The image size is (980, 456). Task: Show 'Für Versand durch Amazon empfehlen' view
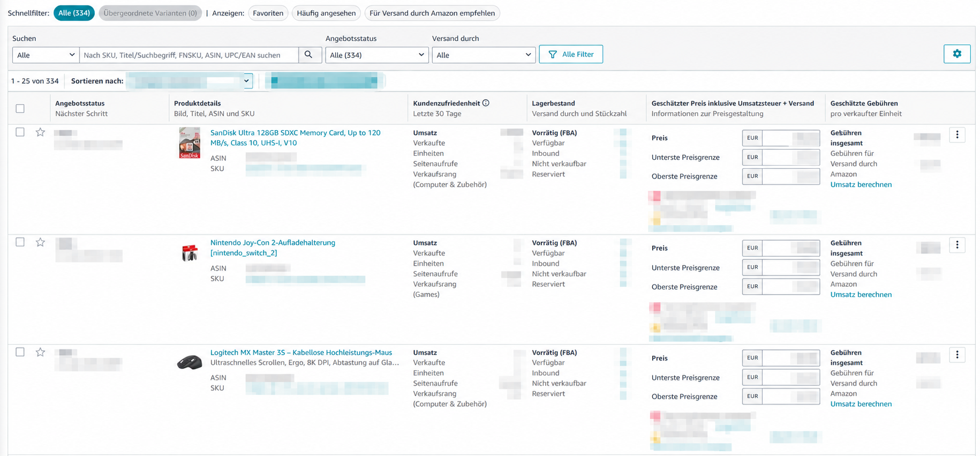coord(432,13)
